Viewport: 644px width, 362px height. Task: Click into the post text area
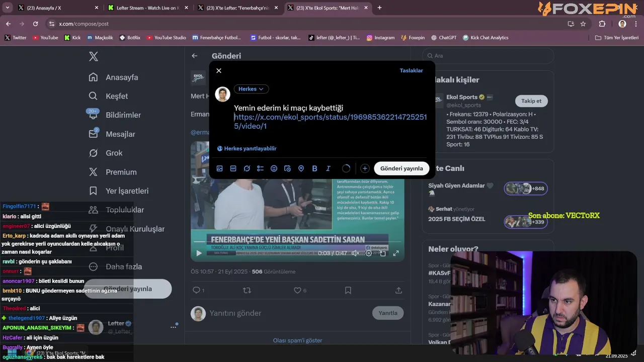pos(331,117)
